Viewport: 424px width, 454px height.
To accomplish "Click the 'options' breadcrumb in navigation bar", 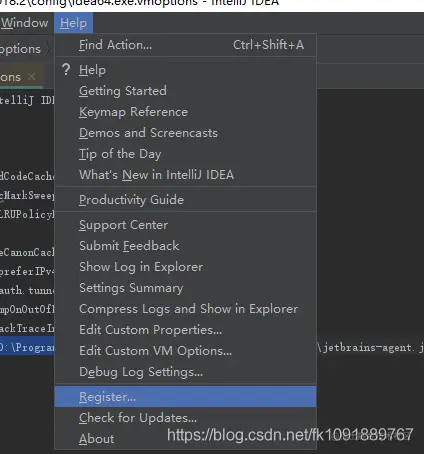I will [20, 49].
